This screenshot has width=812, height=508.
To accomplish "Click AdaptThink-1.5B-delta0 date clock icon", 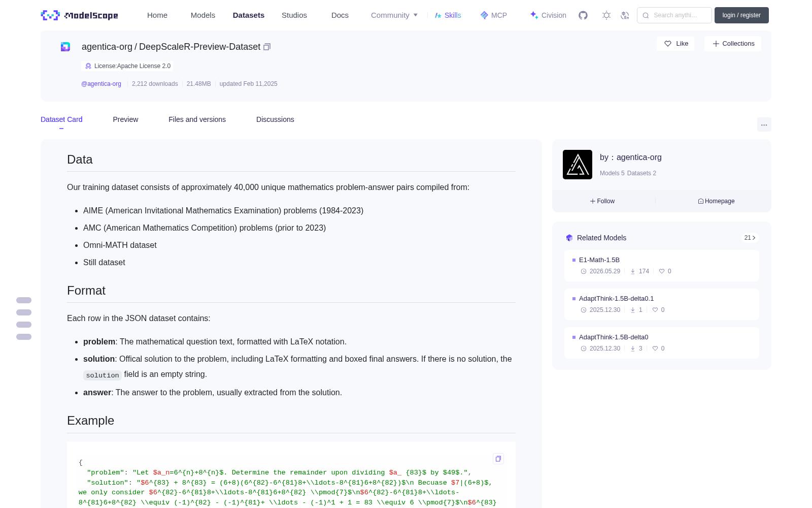I will (x=584, y=348).
